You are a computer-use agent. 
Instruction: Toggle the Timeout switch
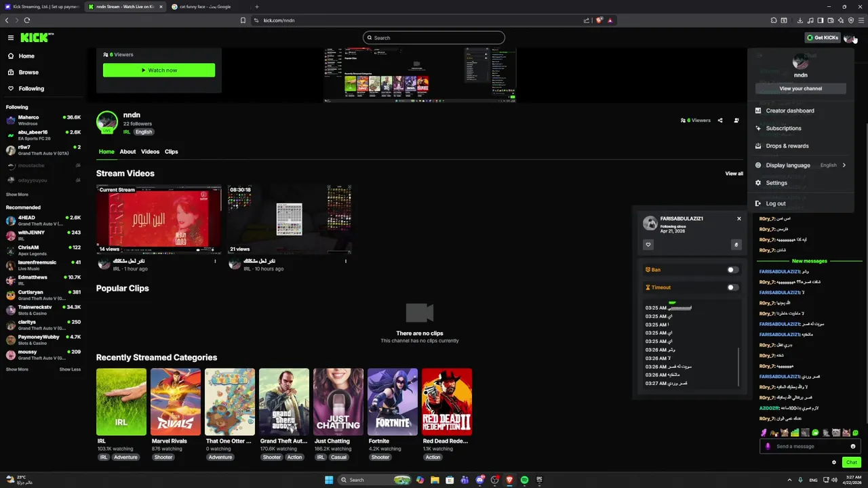(x=732, y=287)
